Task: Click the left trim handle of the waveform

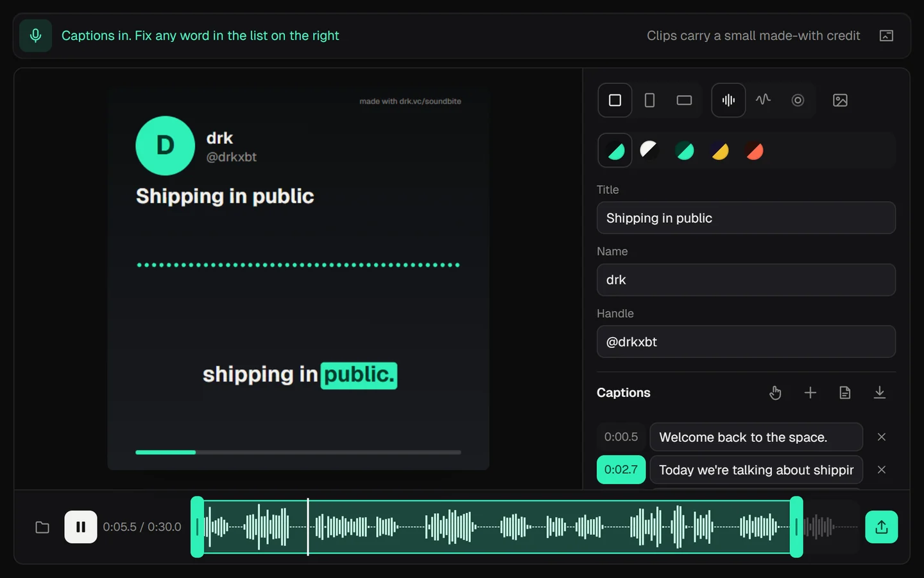Action: click(x=198, y=527)
